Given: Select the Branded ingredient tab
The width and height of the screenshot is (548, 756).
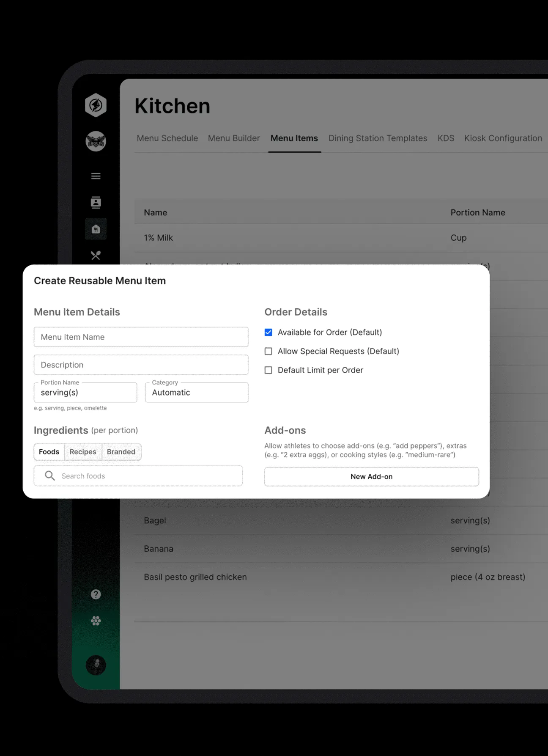Looking at the screenshot, I should tap(121, 452).
